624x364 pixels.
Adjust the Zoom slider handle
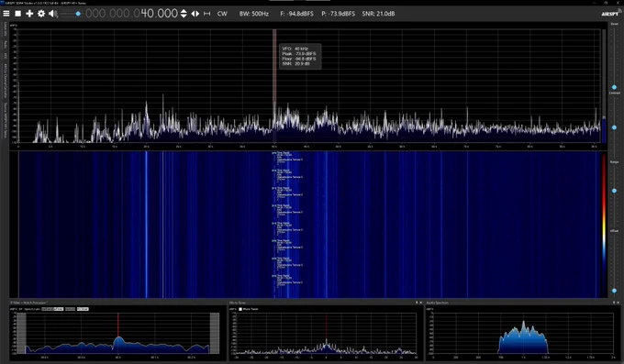[x=614, y=87]
